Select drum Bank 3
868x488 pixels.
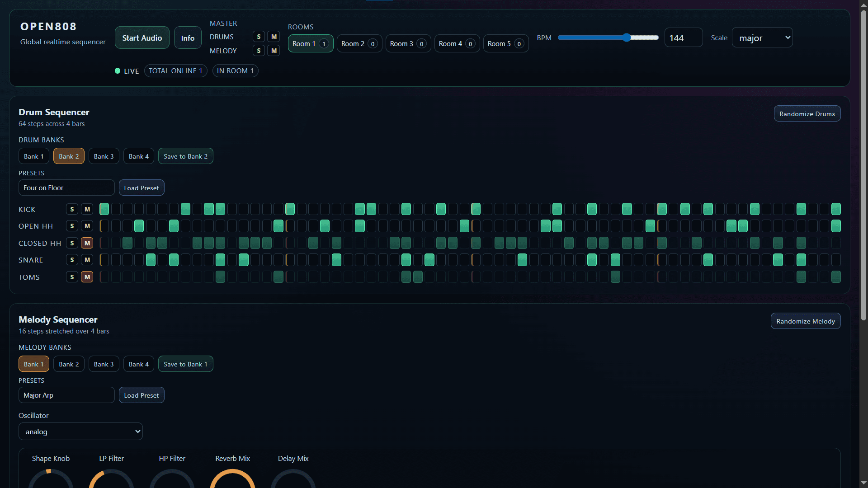pyautogui.click(x=104, y=156)
